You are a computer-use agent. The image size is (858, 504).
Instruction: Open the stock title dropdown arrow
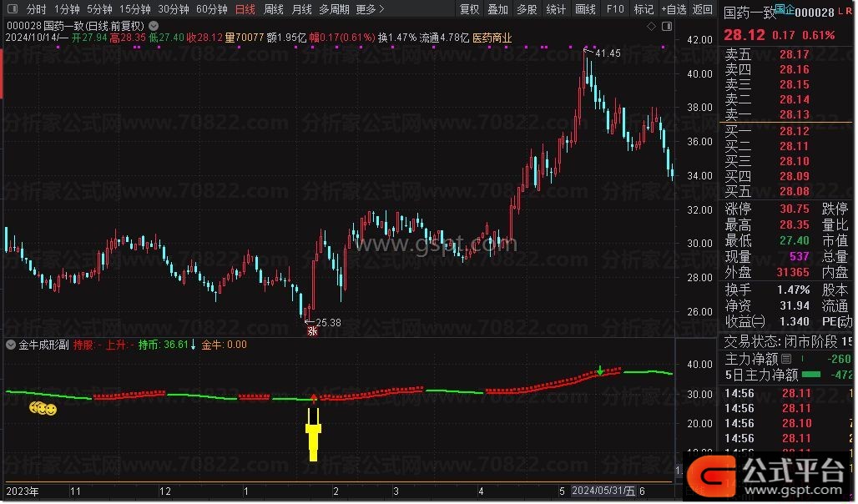(154, 26)
